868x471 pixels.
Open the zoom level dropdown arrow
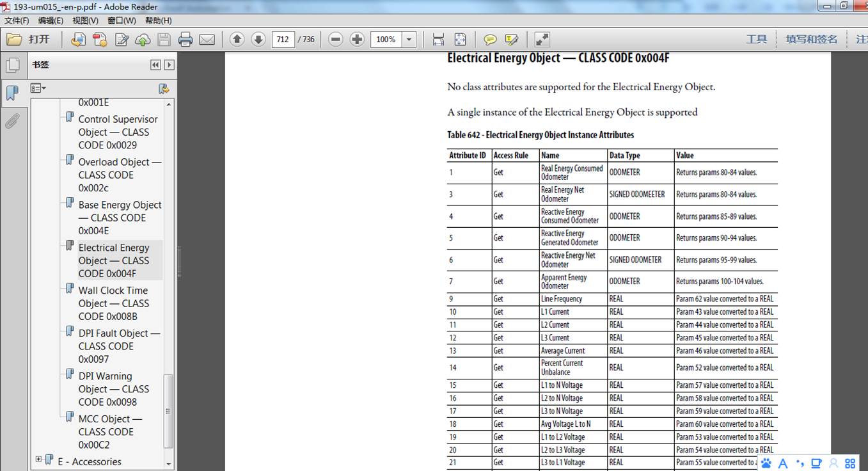point(409,40)
